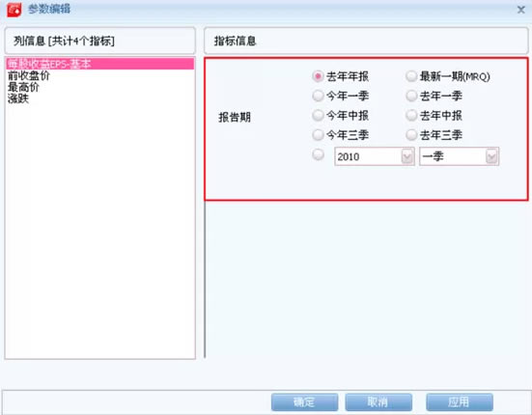Click the 2010 year combo box field
The image size is (532, 415).
point(375,156)
